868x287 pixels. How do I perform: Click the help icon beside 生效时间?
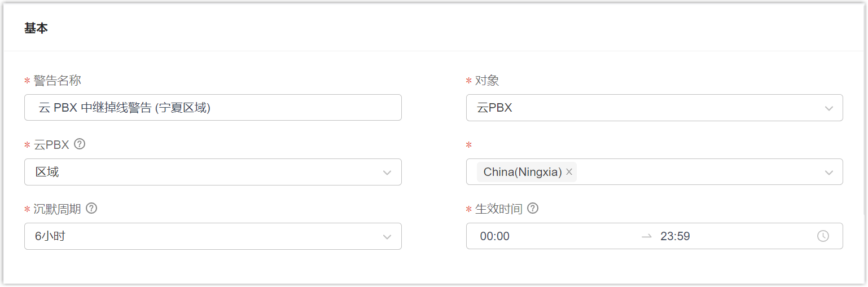(532, 209)
